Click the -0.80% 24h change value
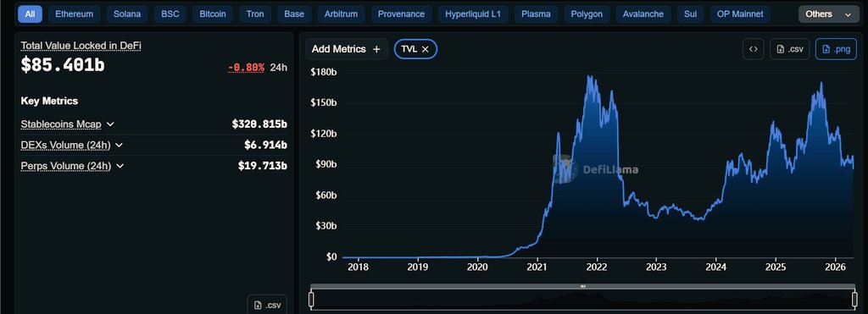This screenshot has height=314, width=868. (x=247, y=68)
